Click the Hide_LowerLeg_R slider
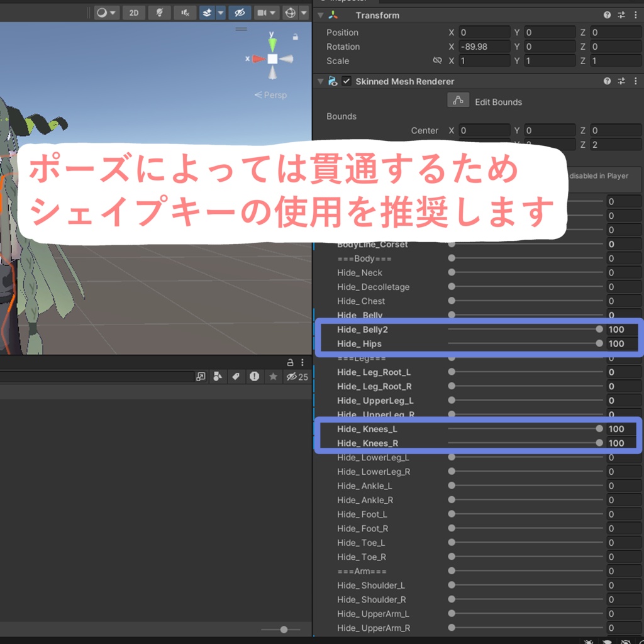 pos(525,472)
